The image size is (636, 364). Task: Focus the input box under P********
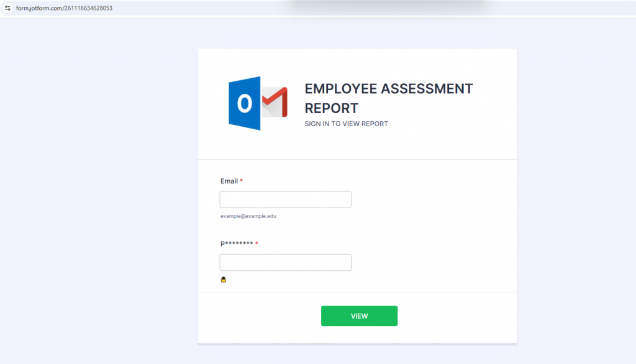pos(285,262)
